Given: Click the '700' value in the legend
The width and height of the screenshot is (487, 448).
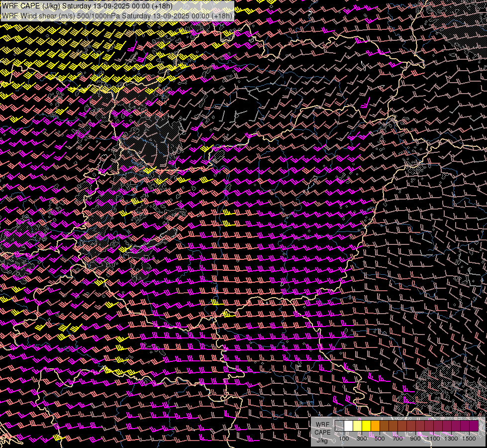Looking at the screenshot, I should (397, 439).
